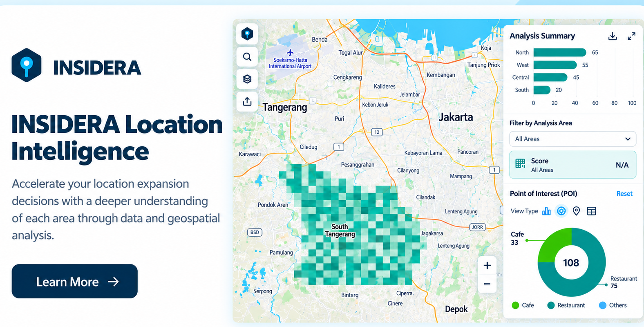
Task: Expand the Analysis Summary panel to fullscreen
Action: 631,36
